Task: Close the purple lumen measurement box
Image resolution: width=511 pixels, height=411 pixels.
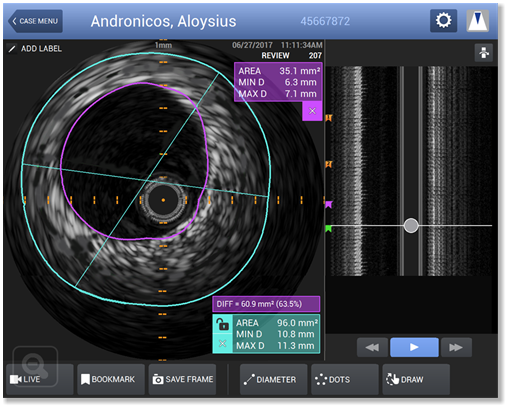Action: coord(312,111)
